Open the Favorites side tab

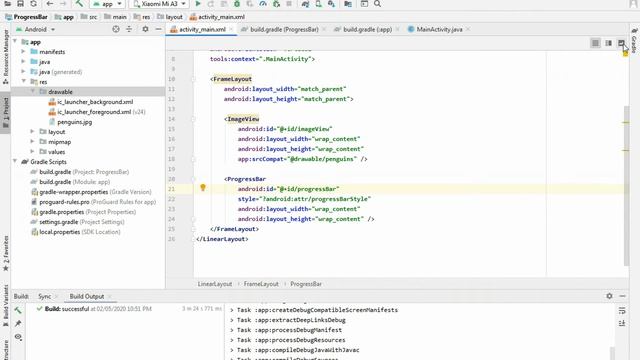pos(5,253)
